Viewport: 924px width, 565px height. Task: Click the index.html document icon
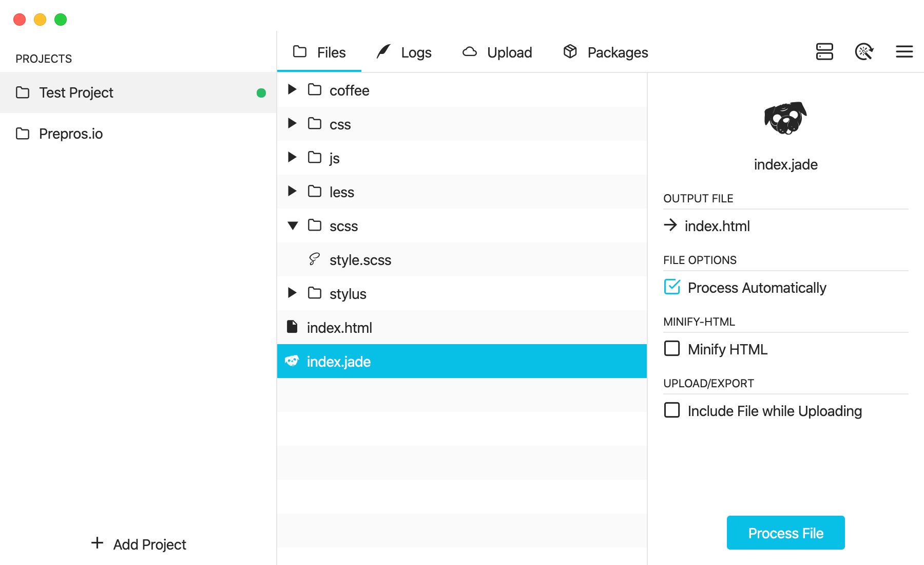[292, 327]
